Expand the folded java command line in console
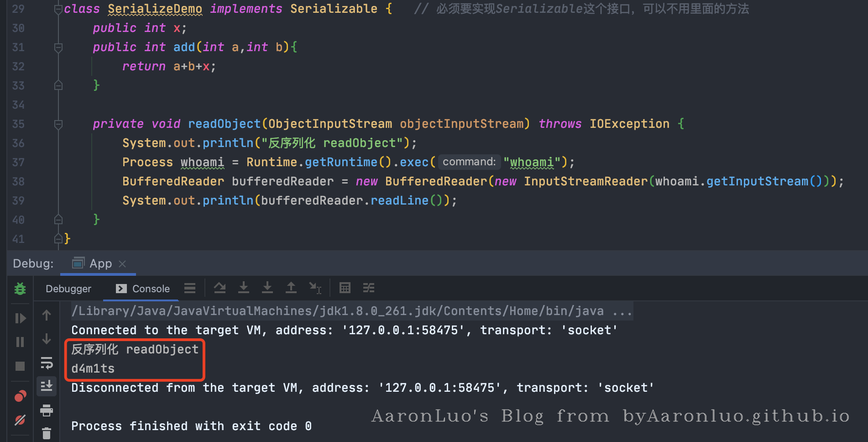868x442 pixels. (622, 311)
